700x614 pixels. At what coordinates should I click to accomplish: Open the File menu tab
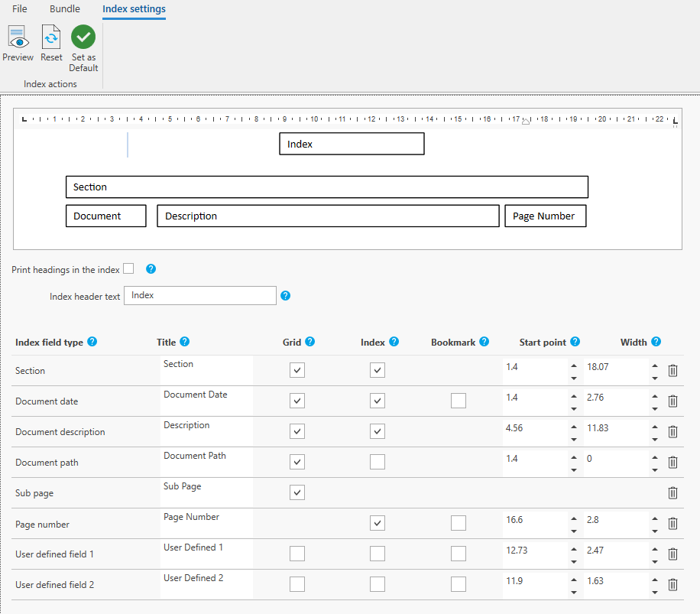(x=20, y=9)
